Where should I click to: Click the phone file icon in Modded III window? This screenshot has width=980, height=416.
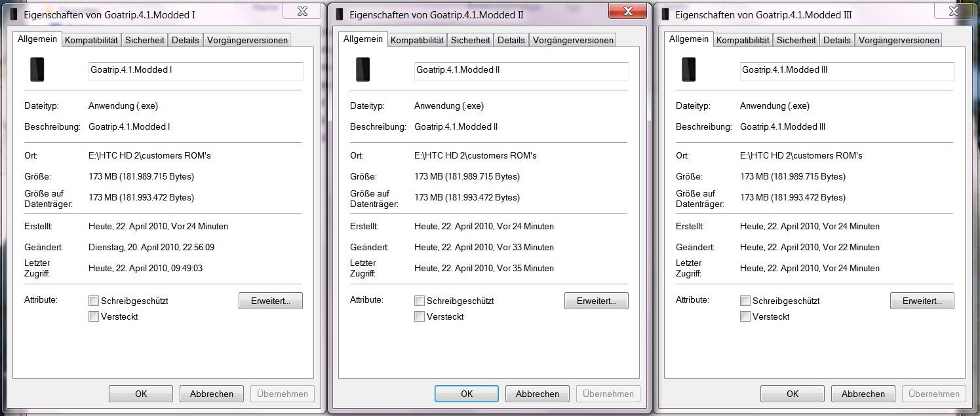(x=689, y=69)
